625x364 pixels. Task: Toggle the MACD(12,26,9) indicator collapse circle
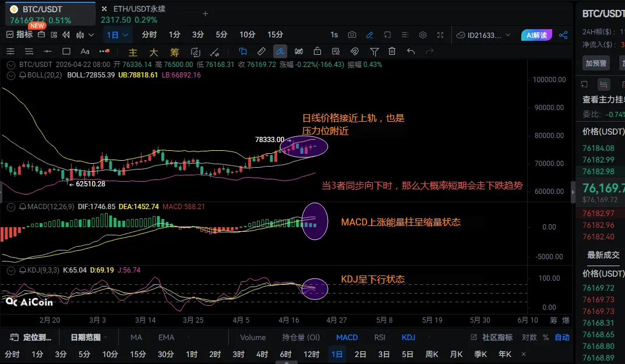tap(11, 207)
